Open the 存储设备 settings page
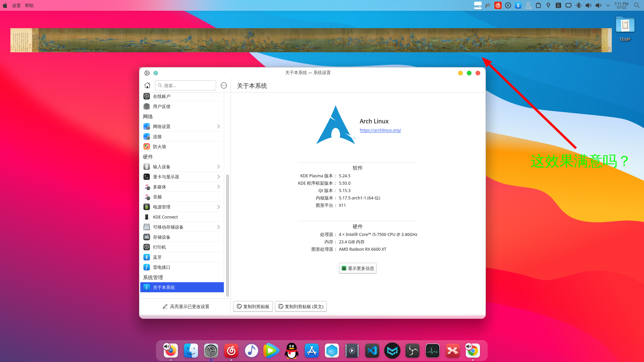The height and width of the screenshot is (362, 644). point(162,237)
